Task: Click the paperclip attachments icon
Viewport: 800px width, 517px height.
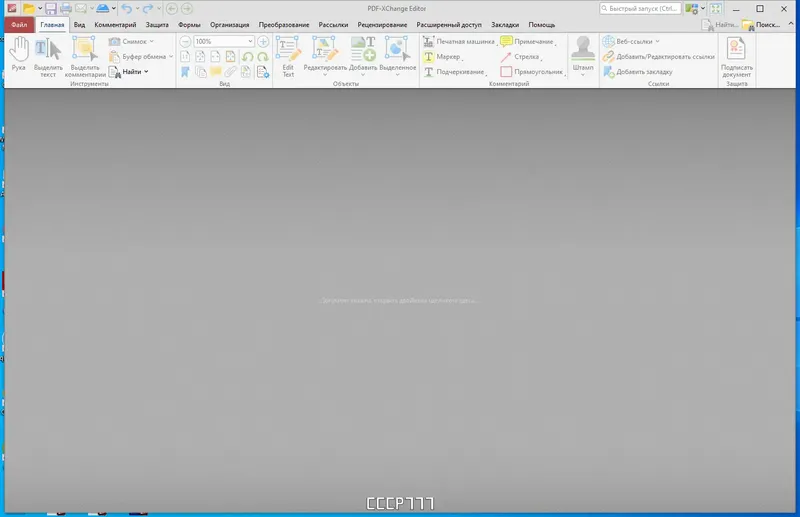Action: pyautogui.click(x=231, y=72)
